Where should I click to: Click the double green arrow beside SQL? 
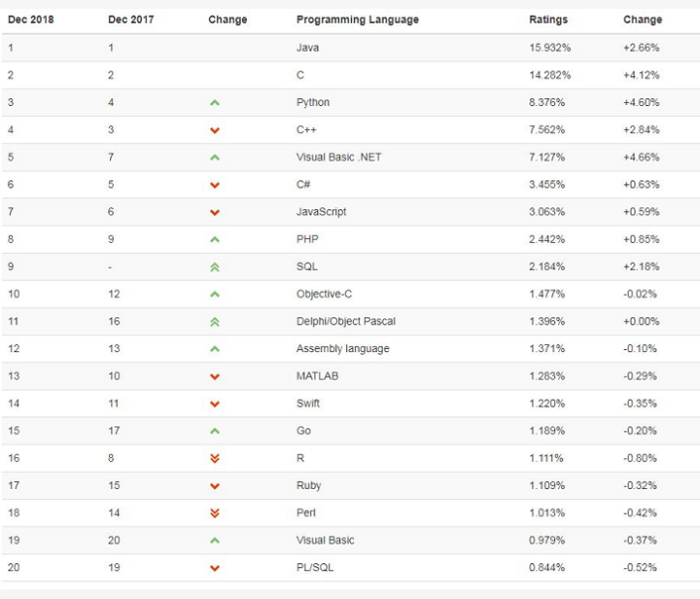[x=214, y=267]
